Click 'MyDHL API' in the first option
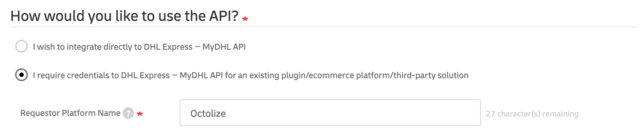644x133 pixels. coord(224,47)
